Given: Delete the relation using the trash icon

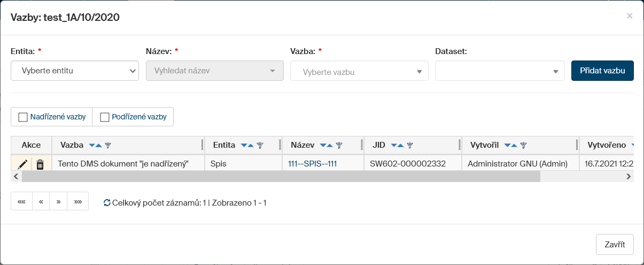Looking at the screenshot, I should click(40, 164).
